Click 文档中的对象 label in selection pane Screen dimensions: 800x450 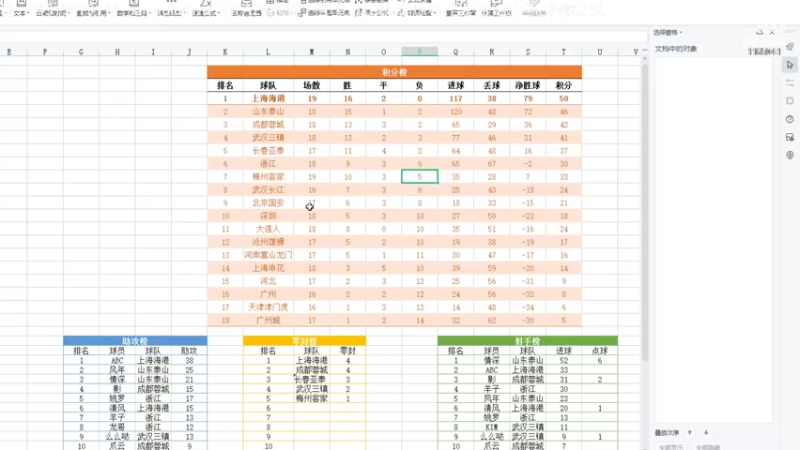coord(676,49)
